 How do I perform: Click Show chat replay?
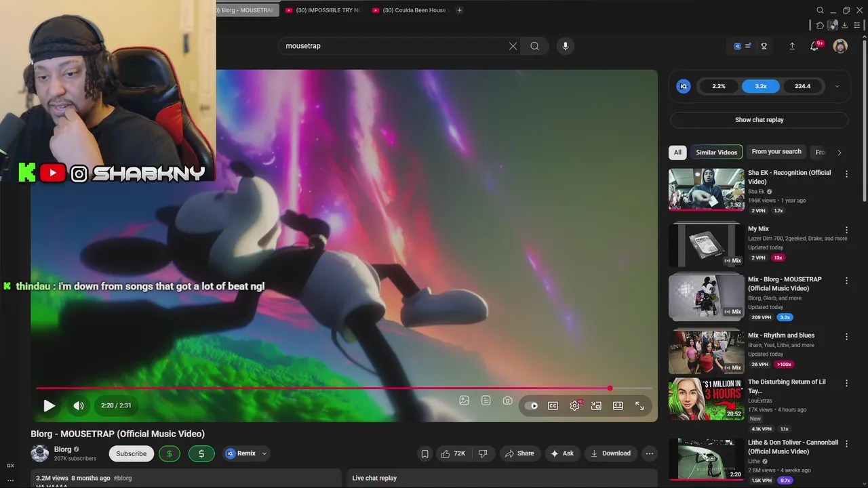tap(759, 120)
